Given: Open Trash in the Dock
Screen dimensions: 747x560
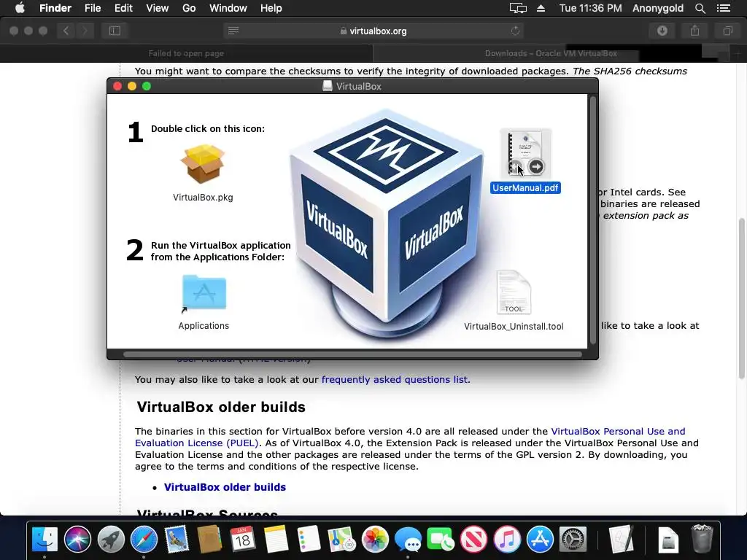Looking at the screenshot, I should tap(702, 539).
